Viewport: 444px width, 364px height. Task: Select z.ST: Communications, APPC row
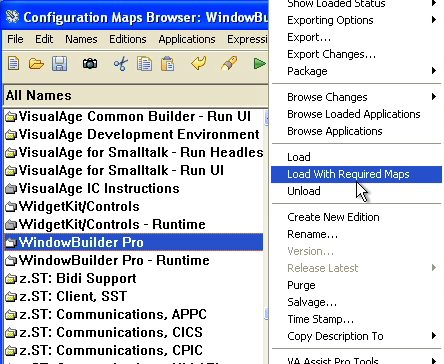pos(134,314)
